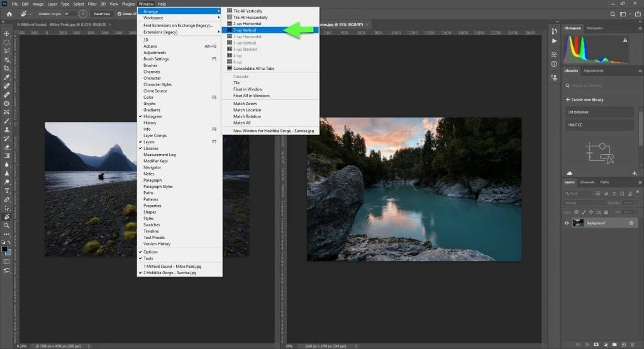Open the HMC CC library

tap(599, 125)
